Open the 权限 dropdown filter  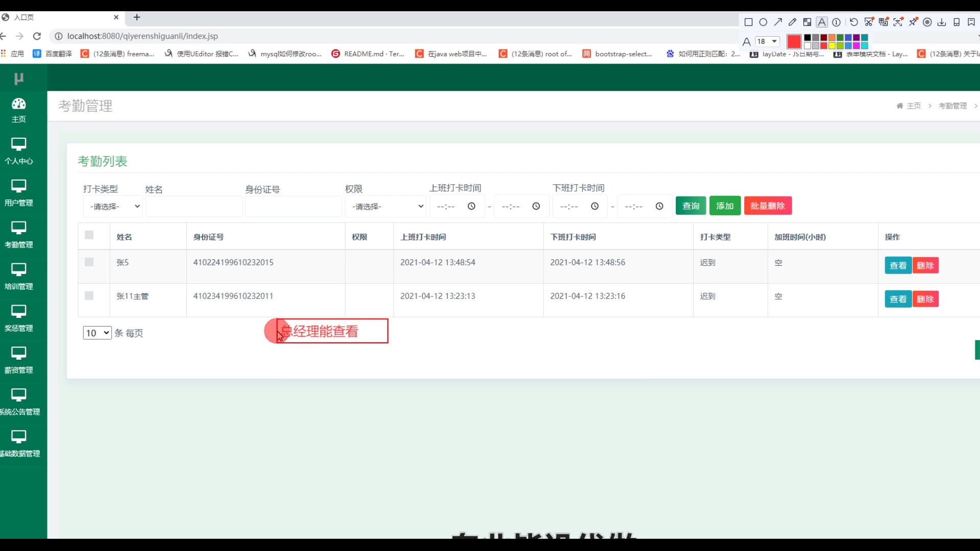(x=385, y=206)
